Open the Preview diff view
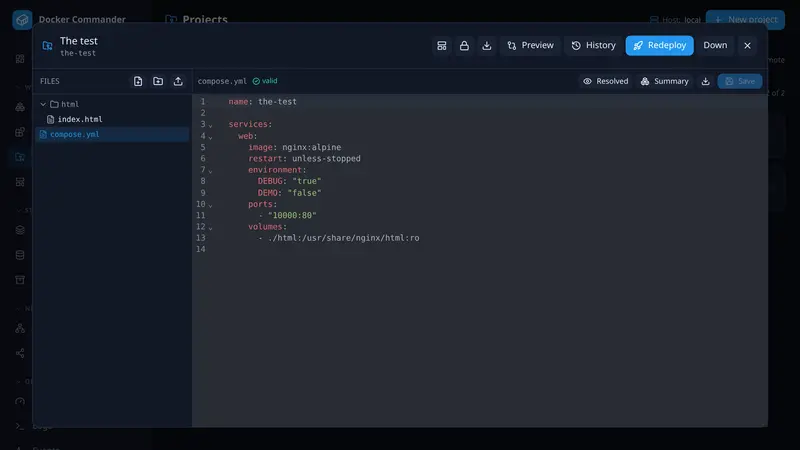Image resolution: width=800 pixels, height=450 pixels. tap(530, 45)
